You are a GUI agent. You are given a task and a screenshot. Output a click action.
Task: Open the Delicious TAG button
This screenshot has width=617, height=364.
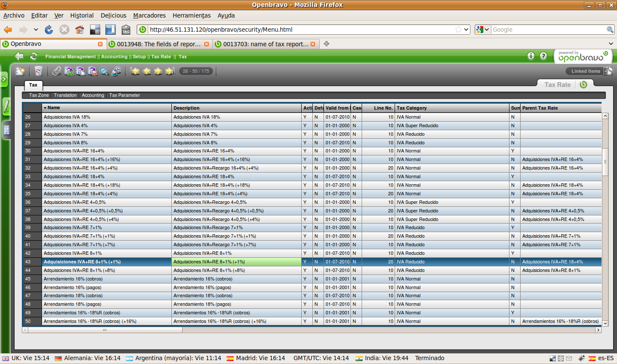(x=126, y=30)
